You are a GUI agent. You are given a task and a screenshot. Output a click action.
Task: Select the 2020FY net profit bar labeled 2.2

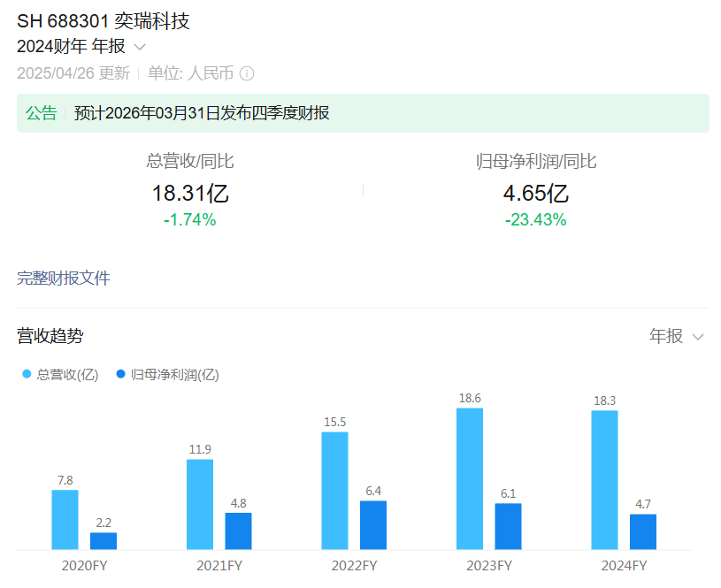click(104, 541)
